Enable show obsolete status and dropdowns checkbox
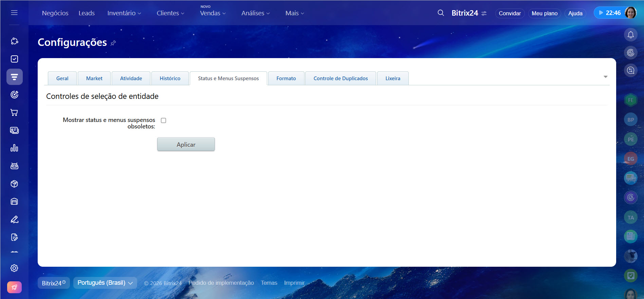Viewport: 644px width, 299px height. tap(164, 120)
